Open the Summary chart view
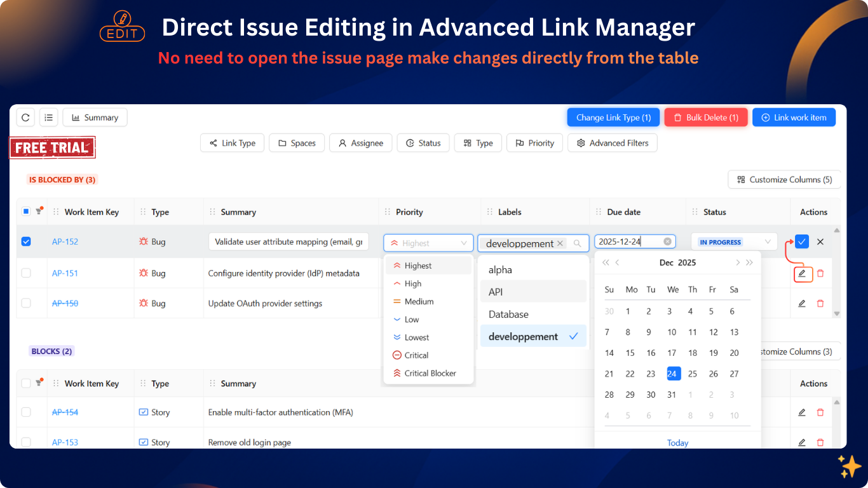 94,117
